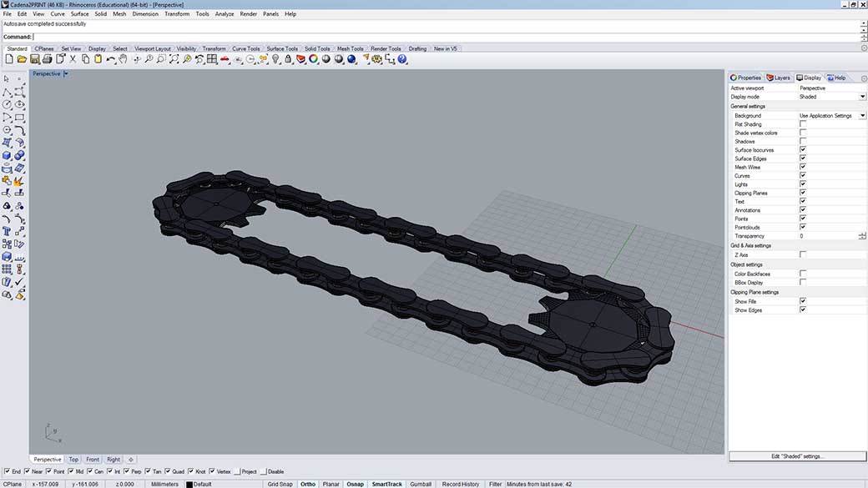Switch to the Right viewport tab
The image size is (868, 488).
point(114,460)
